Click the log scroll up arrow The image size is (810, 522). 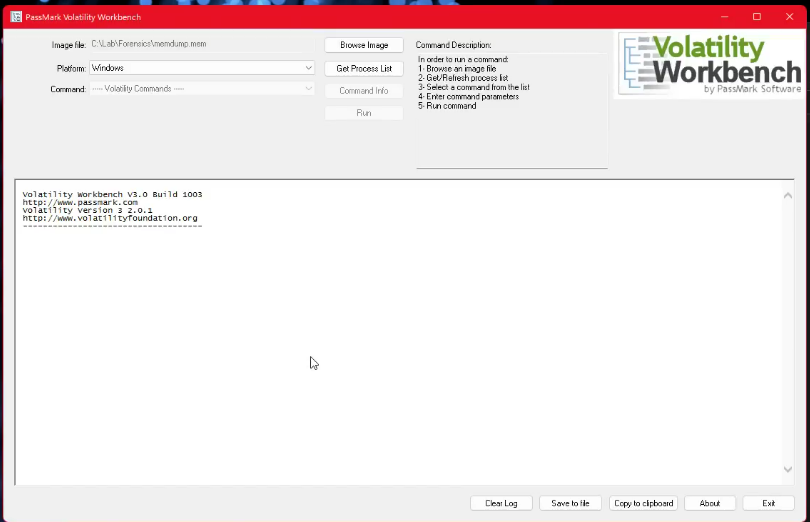[x=788, y=195]
